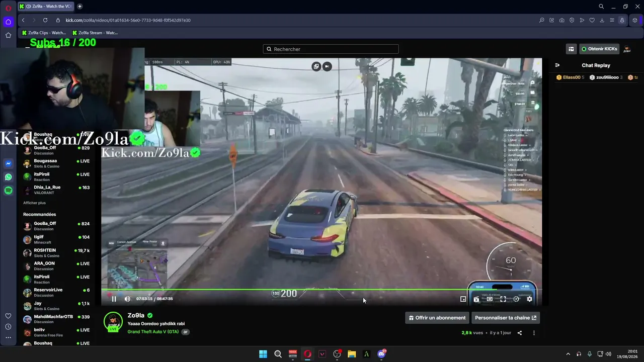This screenshot has width=644, height=362.
Task: Toggle mini player mode in video player
Action: [x=463, y=299]
